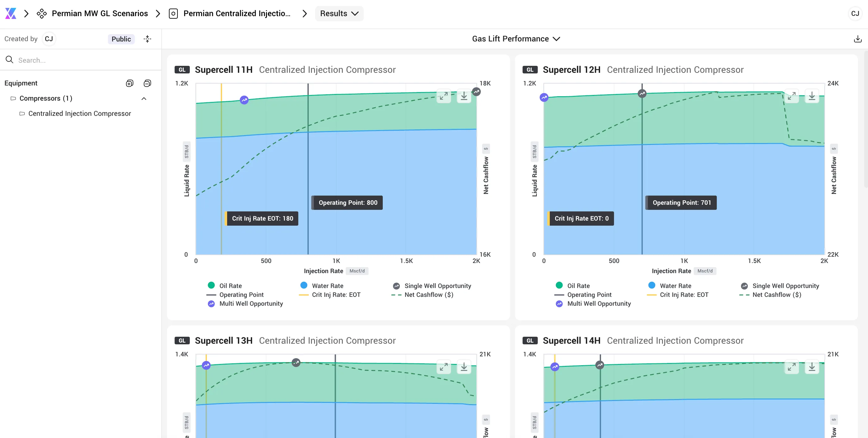868x438 pixels.
Task: Open Permian Centralized Injection scenario breadcrumb
Action: pyautogui.click(x=230, y=14)
